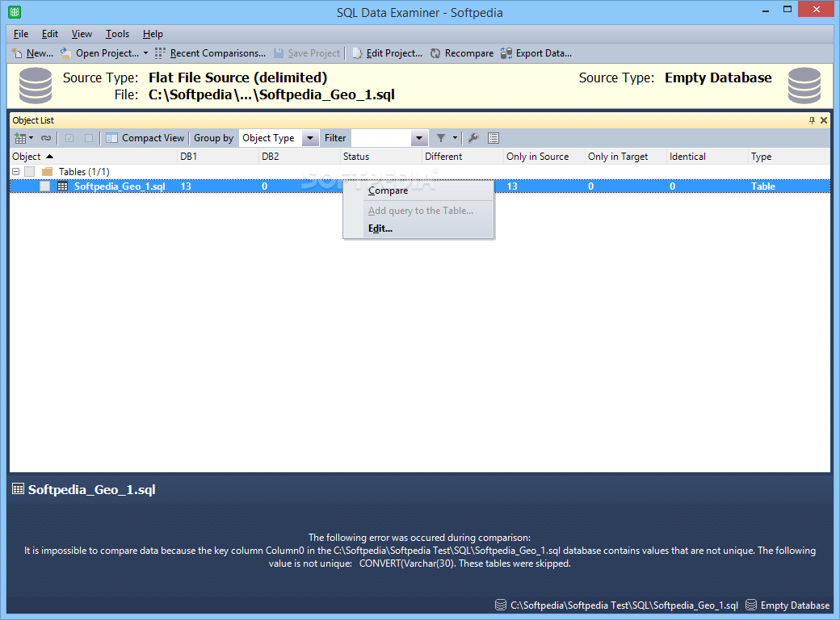840x620 pixels.
Task: Sort by the Object column header
Action: pyautogui.click(x=94, y=157)
